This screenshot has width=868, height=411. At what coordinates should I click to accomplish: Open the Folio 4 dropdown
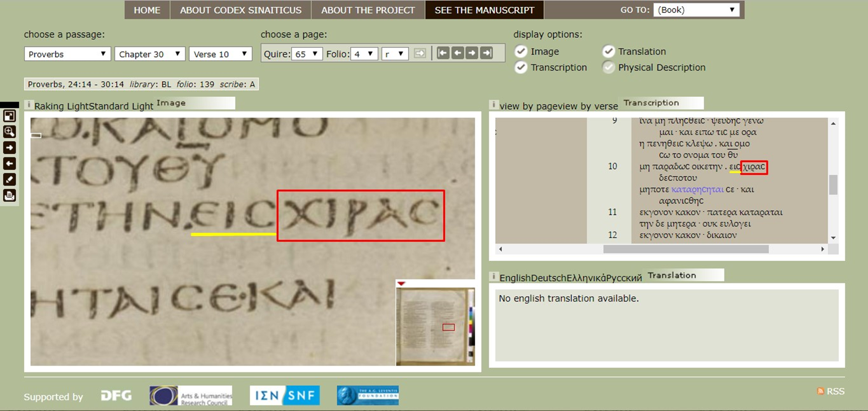[364, 54]
